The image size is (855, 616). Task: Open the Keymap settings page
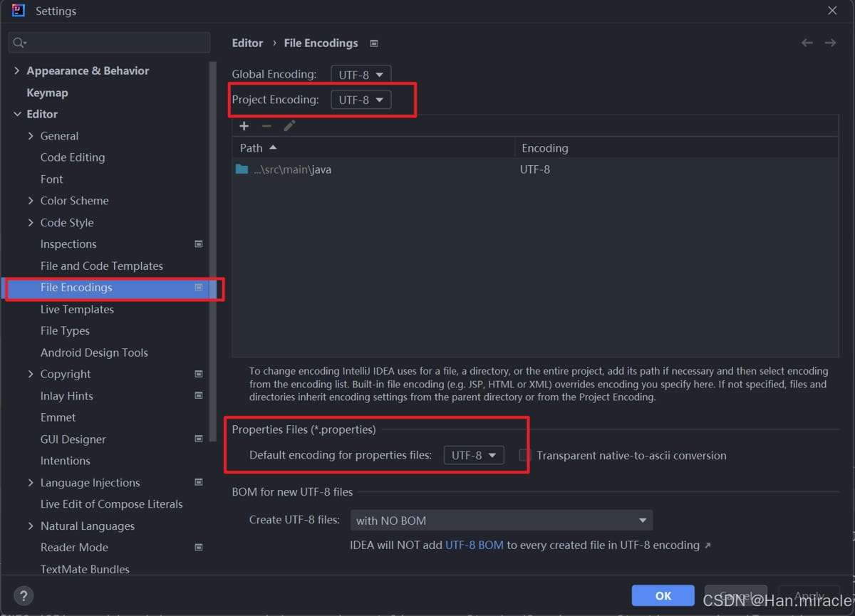click(x=47, y=93)
